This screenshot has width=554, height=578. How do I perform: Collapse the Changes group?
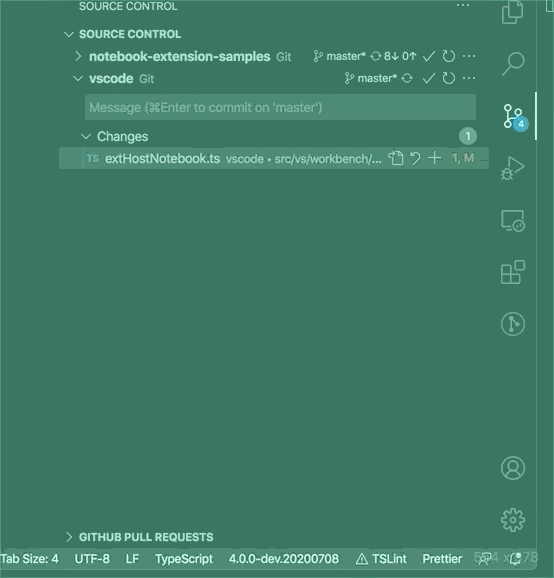(86, 137)
